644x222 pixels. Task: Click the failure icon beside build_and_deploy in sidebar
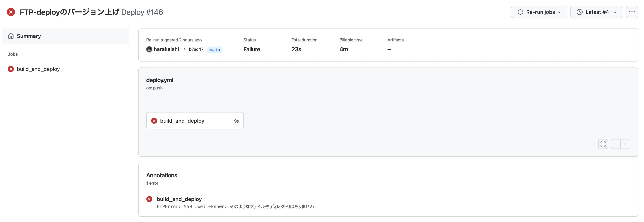coord(11,69)
